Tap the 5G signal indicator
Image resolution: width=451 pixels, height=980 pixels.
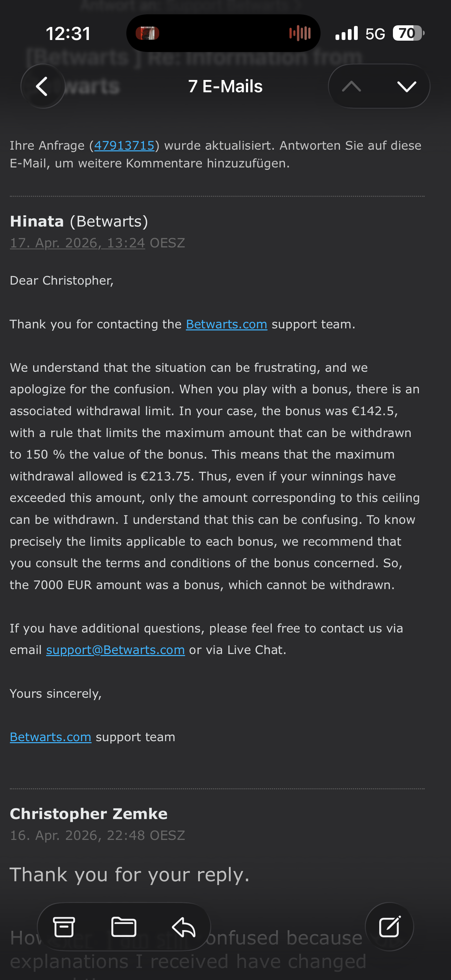pos(375,34)
